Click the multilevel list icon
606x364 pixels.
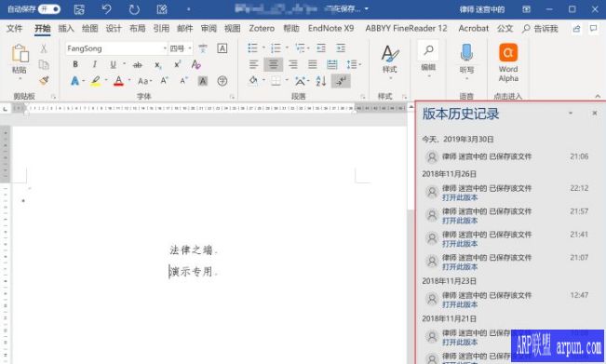point(300,47)
